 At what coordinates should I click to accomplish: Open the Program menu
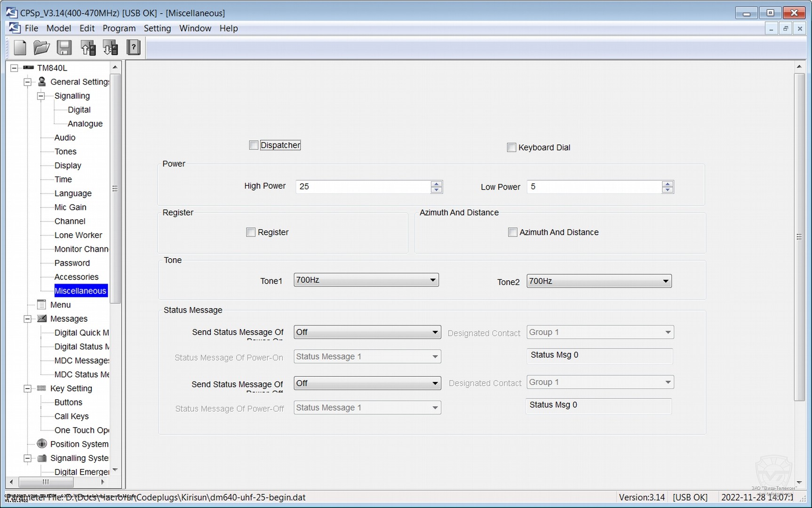(119, 28)
